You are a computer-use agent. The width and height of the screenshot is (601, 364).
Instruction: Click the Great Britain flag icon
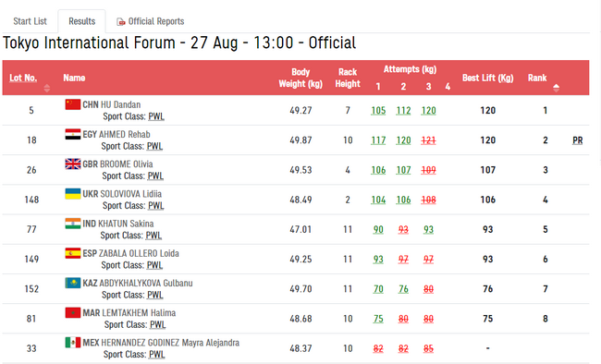tap(73, 164)
